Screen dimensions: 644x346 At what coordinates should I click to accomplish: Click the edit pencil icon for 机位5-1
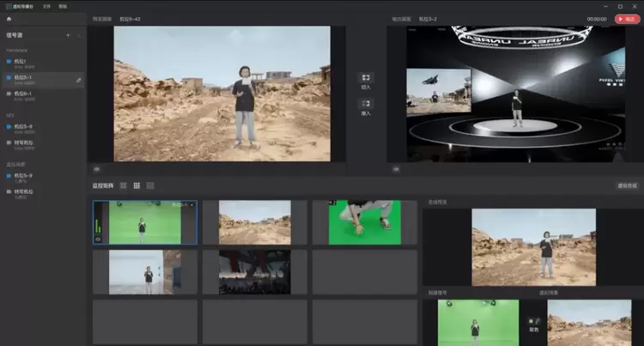[x=79, y=80]
